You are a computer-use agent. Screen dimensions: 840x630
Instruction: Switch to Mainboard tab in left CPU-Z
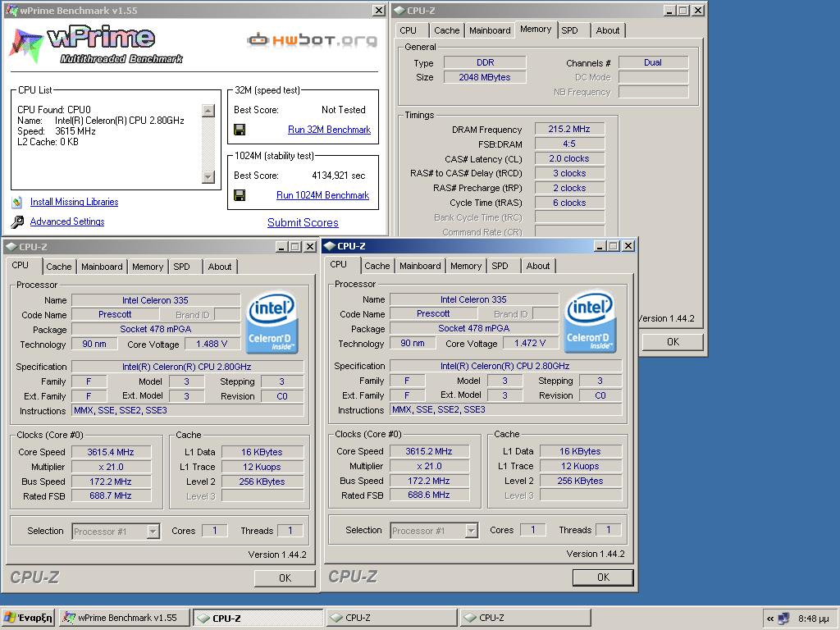102,267
